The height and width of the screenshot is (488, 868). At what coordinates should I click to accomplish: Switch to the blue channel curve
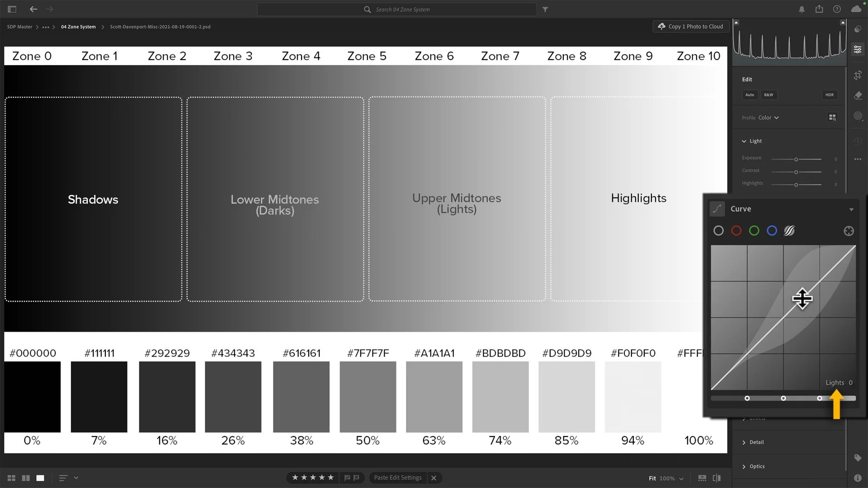[772, 231]
